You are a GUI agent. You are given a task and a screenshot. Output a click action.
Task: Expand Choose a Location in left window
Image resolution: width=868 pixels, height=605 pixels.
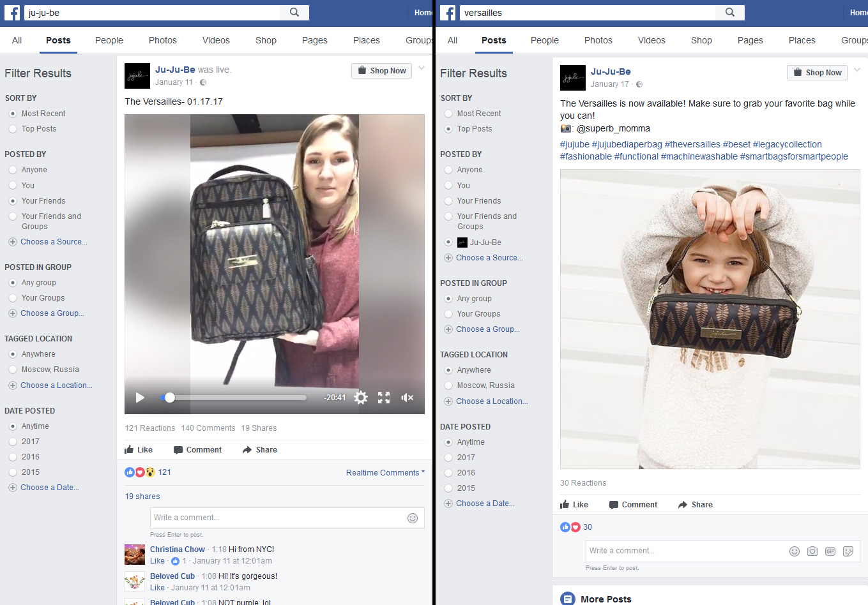[x=56, y=385]
